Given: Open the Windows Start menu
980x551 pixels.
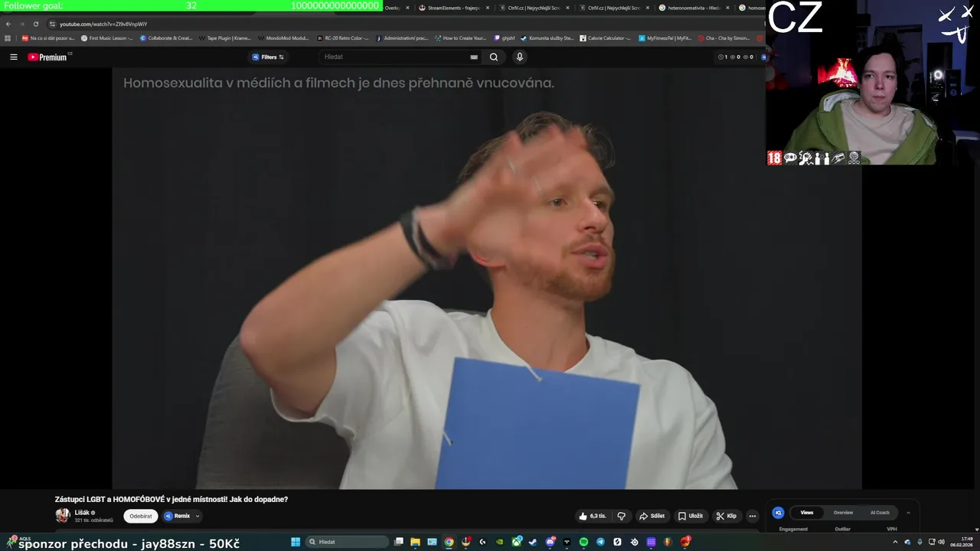Looking at the screenshot, I should pos(295,542).
